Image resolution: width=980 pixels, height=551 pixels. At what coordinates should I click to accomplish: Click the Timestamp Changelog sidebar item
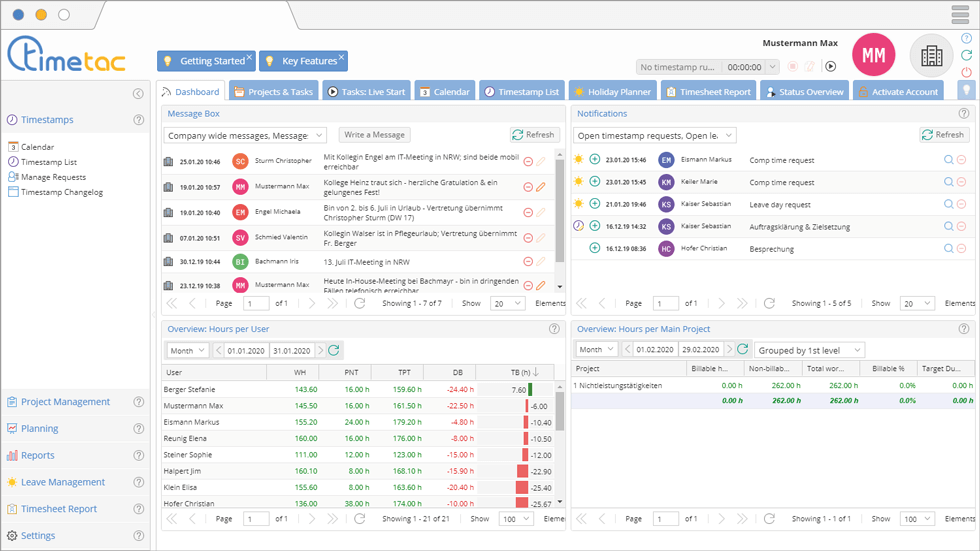point(62,192)
